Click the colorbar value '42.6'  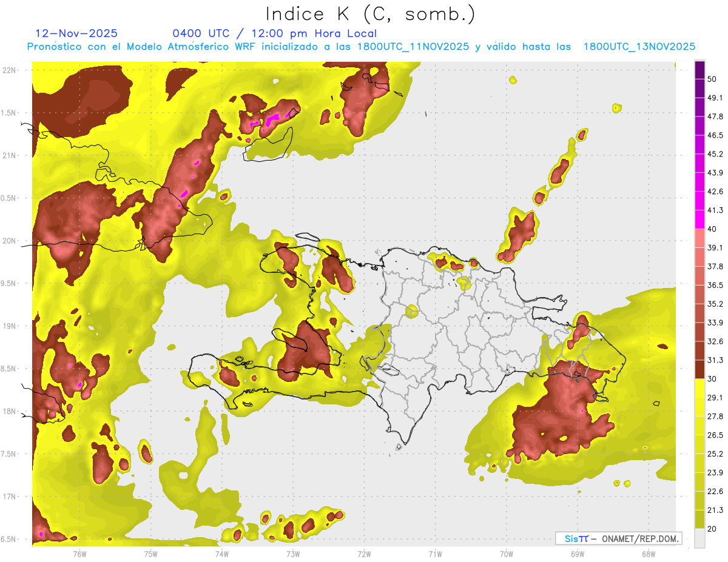click(716, 192)
